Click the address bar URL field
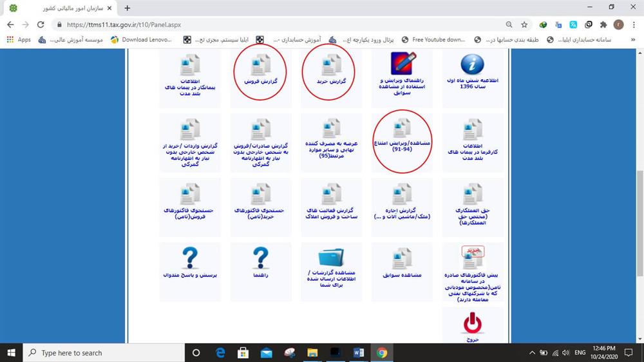Image resolution: width=644 pixels, height=362 pixels. 258,24
